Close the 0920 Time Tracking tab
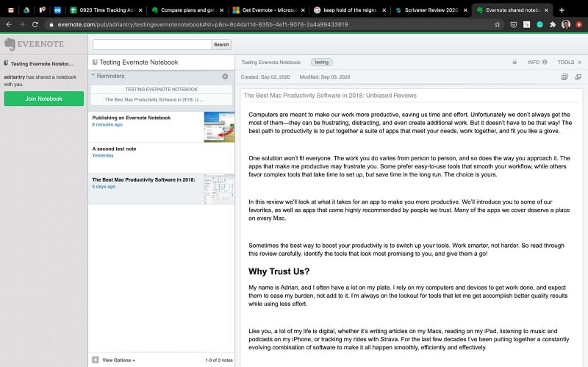588x367 pixels. point(140,10)
